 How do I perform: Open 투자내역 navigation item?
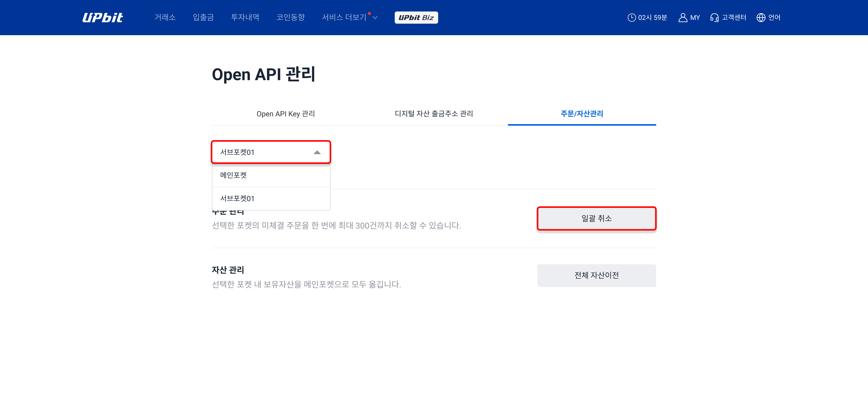click(245, 18)
